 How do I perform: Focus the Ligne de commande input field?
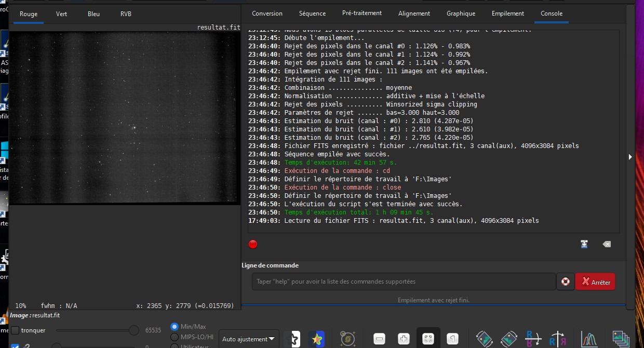click(404, 282)
